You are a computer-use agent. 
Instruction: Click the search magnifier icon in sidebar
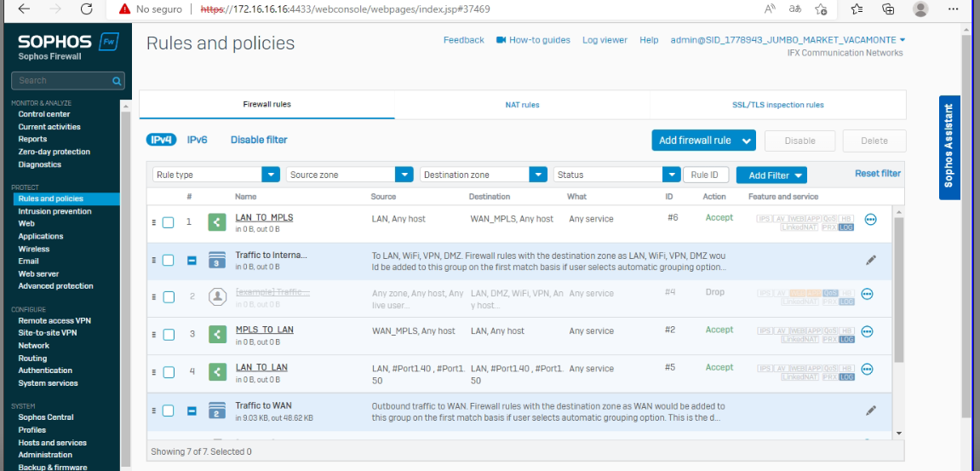117,81
